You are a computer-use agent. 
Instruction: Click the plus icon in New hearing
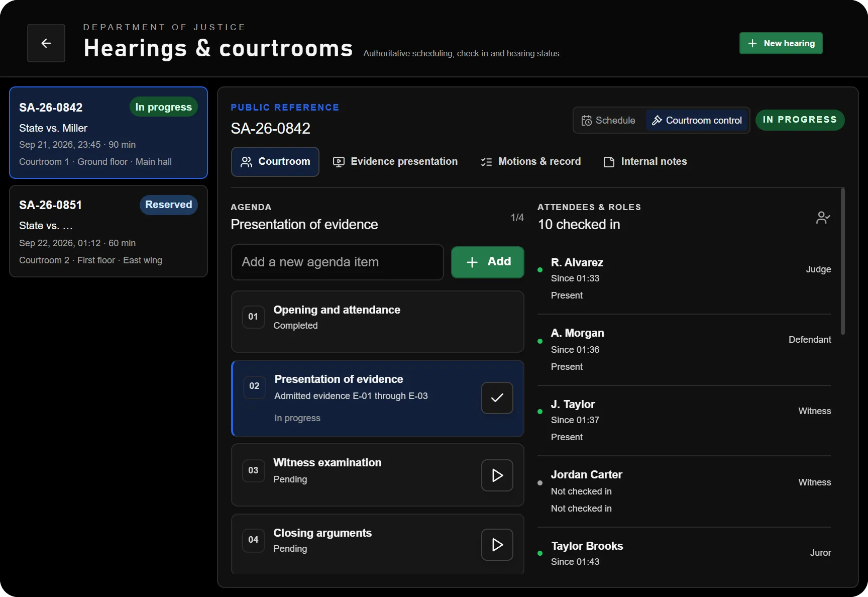[x=752, y=44]
